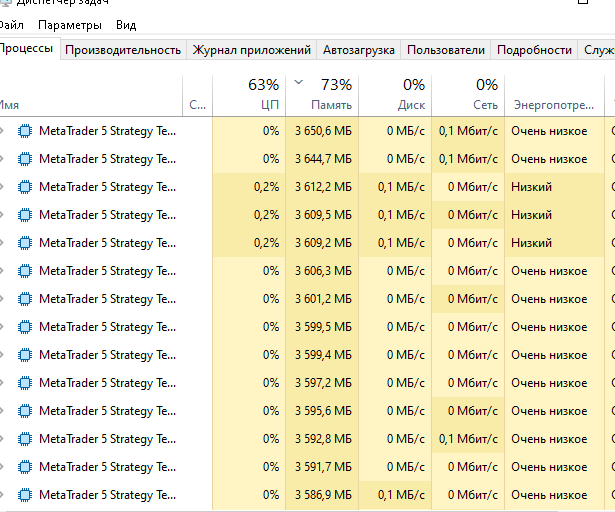The width and height of the screenshot is (615, 512).
Task: Sort by the Сеть column header
Action: [468, 95]
